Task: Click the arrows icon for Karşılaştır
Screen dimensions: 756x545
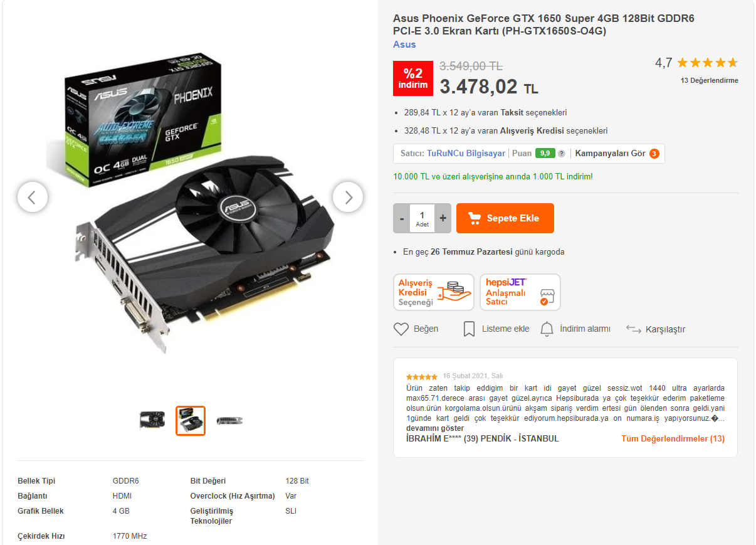Action: coord(633,329)
